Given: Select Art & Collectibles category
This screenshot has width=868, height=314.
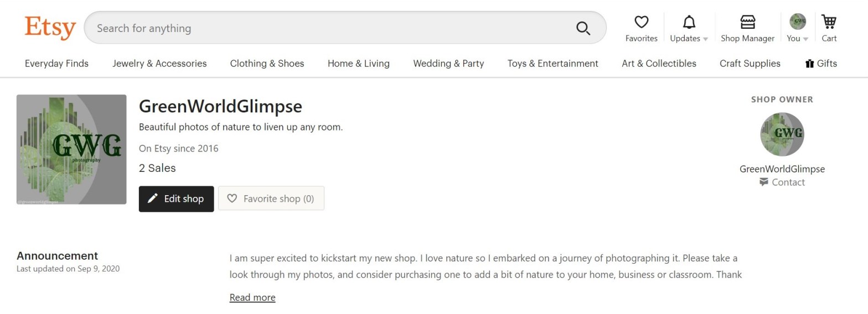Looking at the screenshot, I should click(x=659, y=64).
